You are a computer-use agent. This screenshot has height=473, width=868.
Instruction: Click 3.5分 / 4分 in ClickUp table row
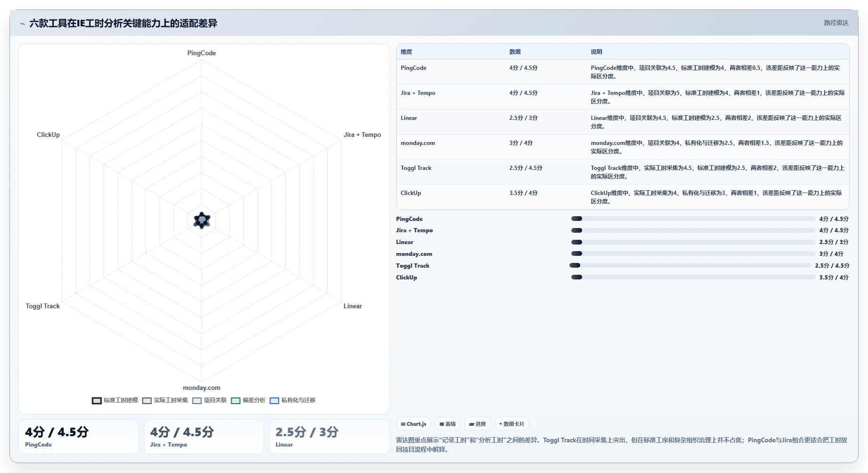pyautogui.click(x=523, y=193)
